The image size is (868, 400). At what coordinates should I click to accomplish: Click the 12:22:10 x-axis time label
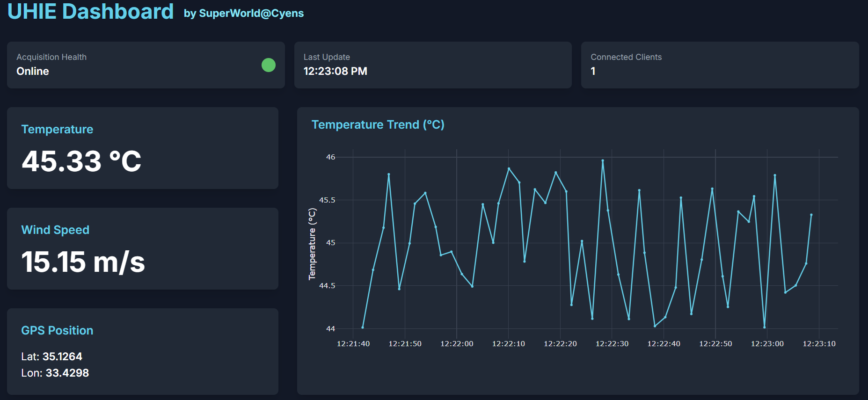point(509,343)
